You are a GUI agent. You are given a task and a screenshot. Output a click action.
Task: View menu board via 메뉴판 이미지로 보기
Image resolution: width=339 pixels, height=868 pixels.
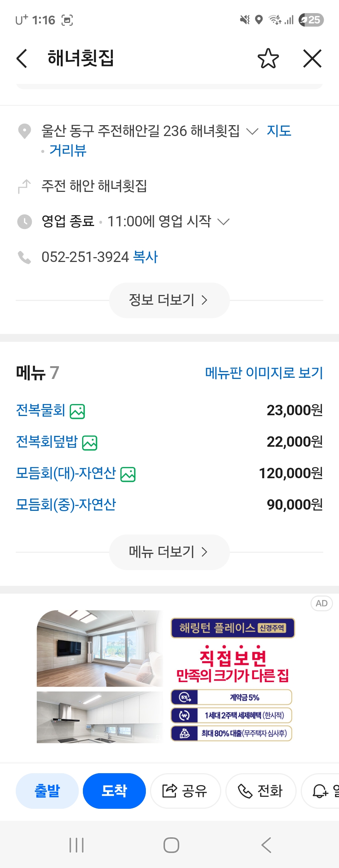[x=264, y=373]
